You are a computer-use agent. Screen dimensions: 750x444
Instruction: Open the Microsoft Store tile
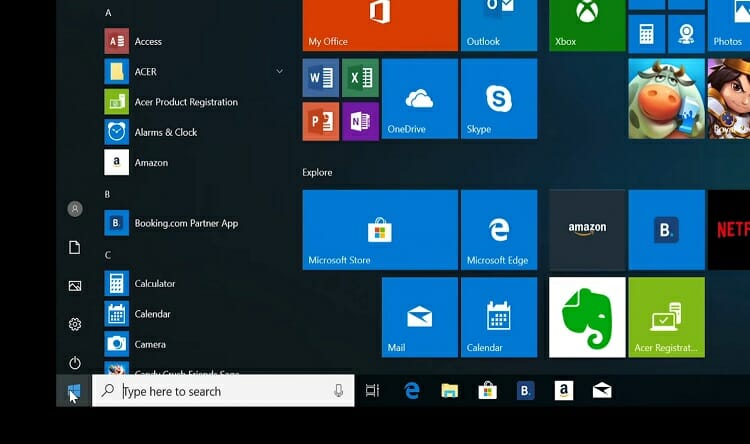tap(380, 230)
